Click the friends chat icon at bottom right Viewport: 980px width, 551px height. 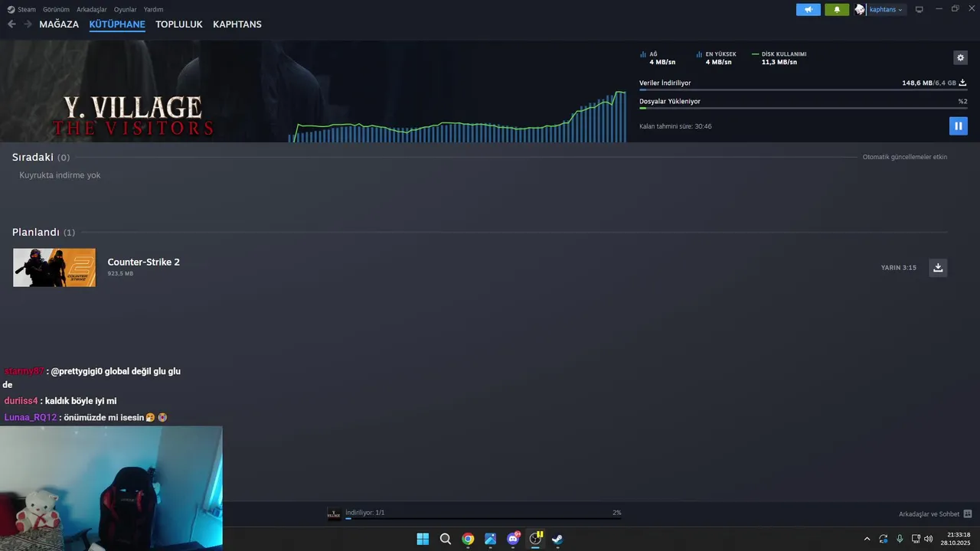(968, 514)
